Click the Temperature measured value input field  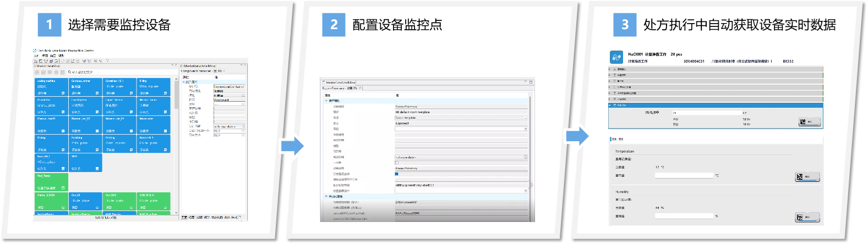click(x=684, y=176)
